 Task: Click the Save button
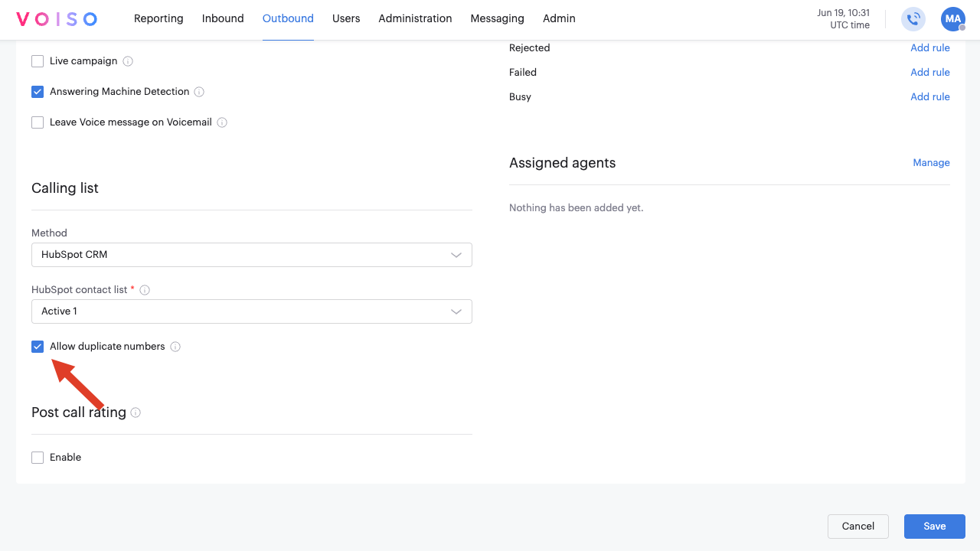click(x=935, y=527)
